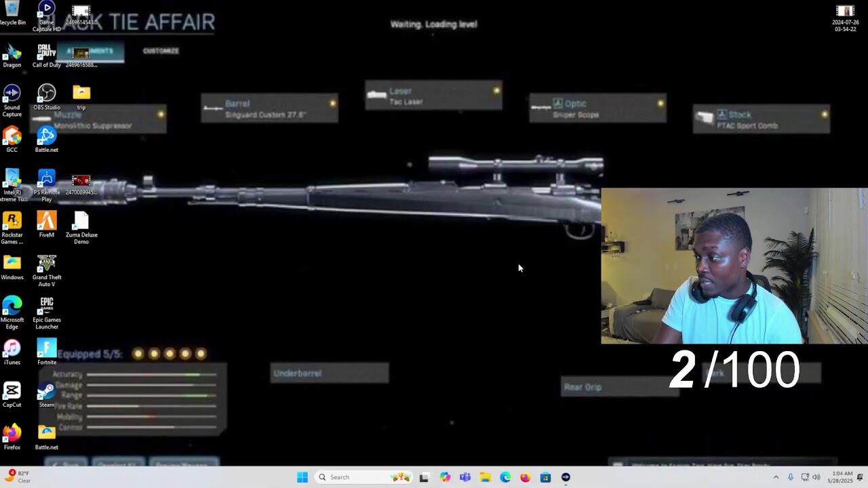Image resolution: width=868 pixels, height=488 pixels.
Task: Click the Windows Start button
Action: point(302,477)
